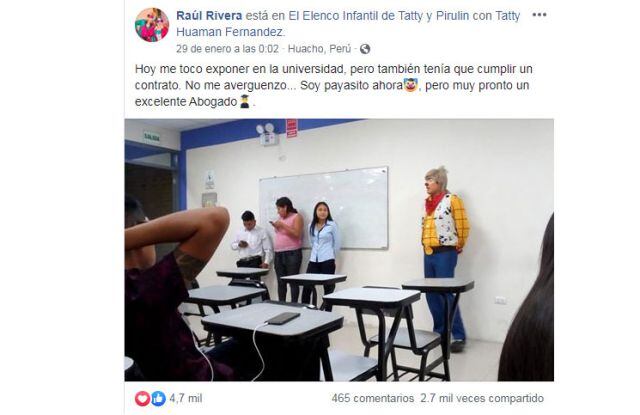Click the Huacho, Perú location link
The width and height of the screenshot is (640, 415).
[x=319, y=49]
